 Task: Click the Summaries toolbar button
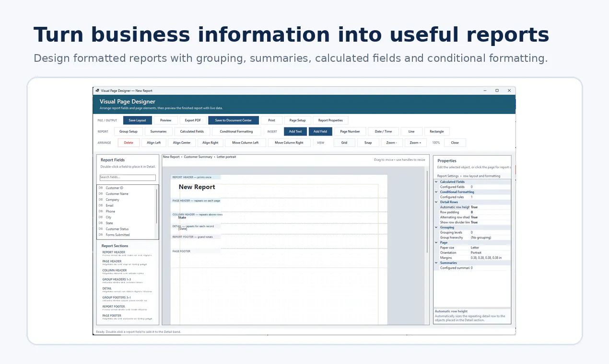158,131
